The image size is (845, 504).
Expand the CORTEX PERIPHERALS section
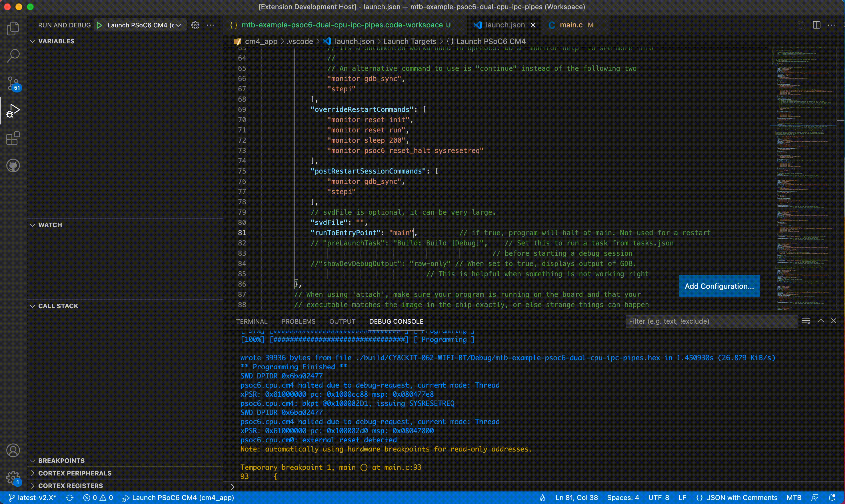tap(75, 473)
